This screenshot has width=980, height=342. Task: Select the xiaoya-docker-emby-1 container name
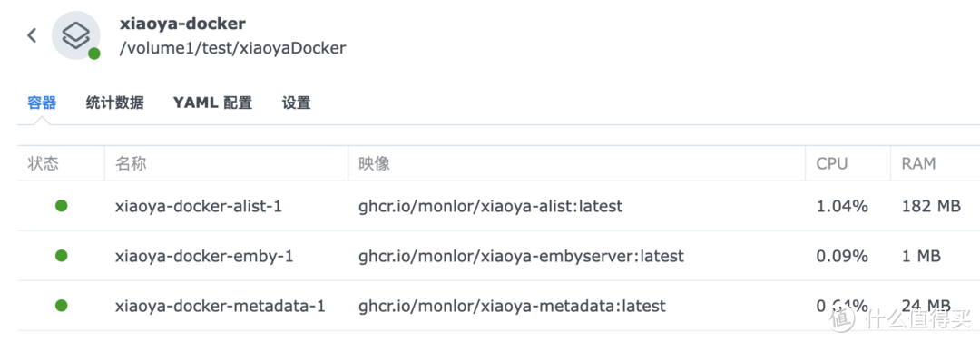tap(204, 257)
